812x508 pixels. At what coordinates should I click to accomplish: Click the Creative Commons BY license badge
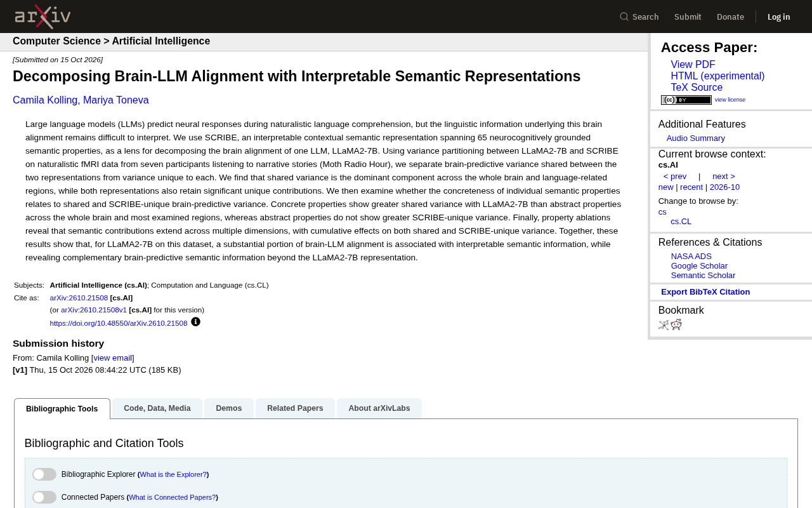tap(686, 100)
